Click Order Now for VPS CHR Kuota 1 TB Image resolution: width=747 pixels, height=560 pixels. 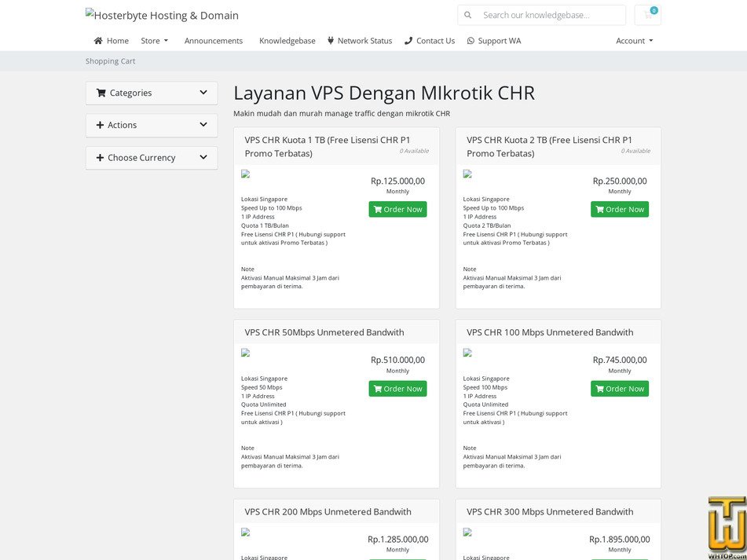point(397,209)
